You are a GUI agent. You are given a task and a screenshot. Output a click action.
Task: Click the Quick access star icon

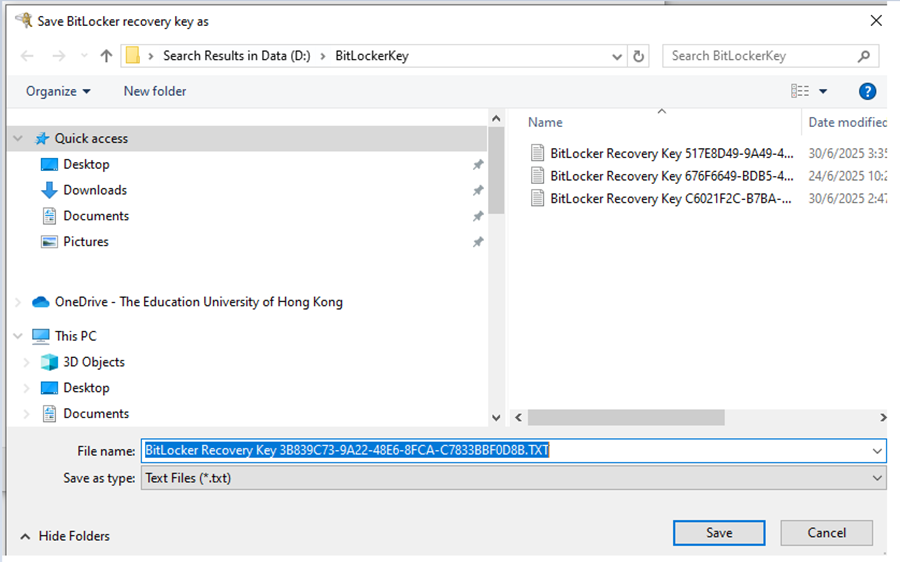(x=42, y=138)
